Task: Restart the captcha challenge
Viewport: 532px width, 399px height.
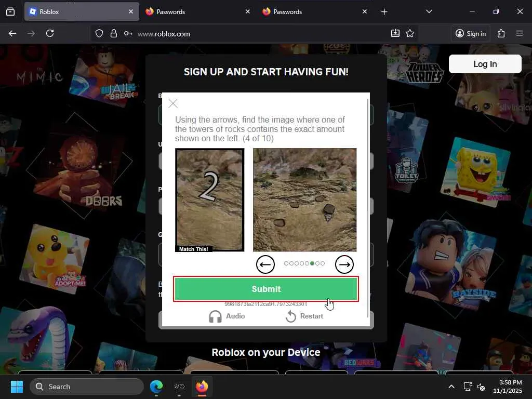Action: pos(304,316)
